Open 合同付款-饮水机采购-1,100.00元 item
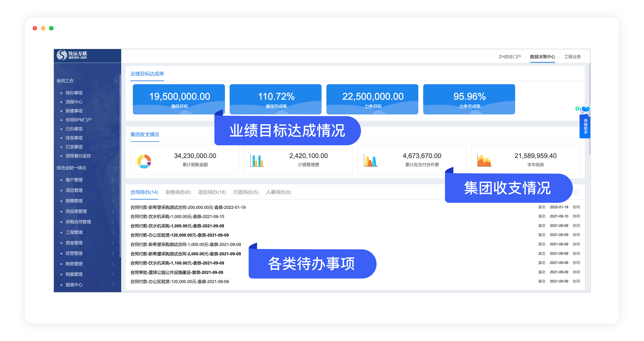 click(177, 263)
